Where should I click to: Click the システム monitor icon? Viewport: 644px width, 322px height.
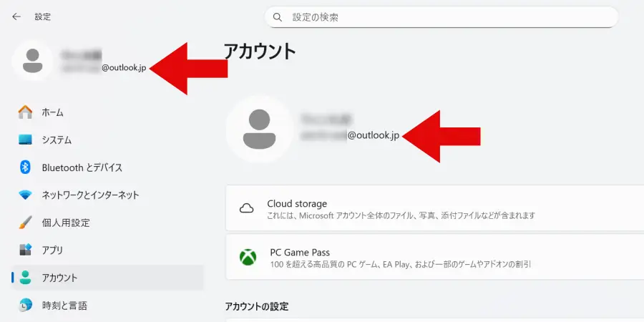click(26, 140)
